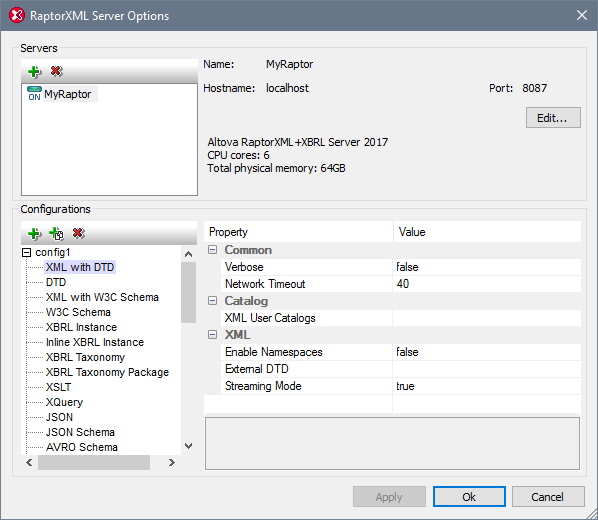Click the red X remove server icon
598x520 pixels.
(x=56, y=71)
